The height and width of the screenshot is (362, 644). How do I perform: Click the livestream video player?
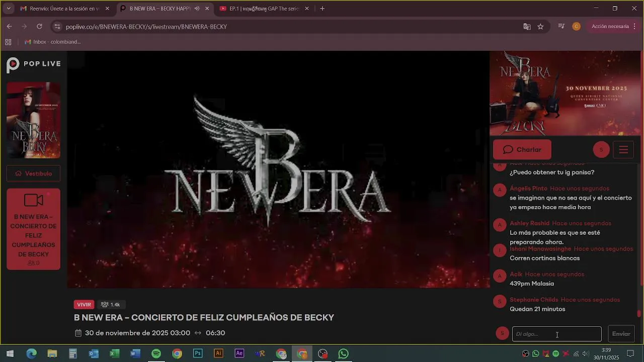pos(279,169)
